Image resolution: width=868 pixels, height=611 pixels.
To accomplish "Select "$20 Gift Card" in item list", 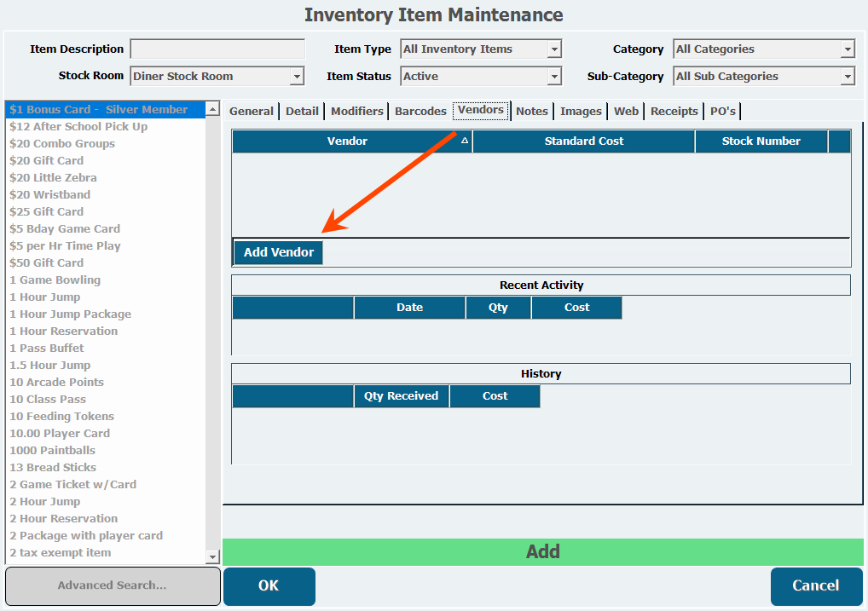I will pos(47,161).
